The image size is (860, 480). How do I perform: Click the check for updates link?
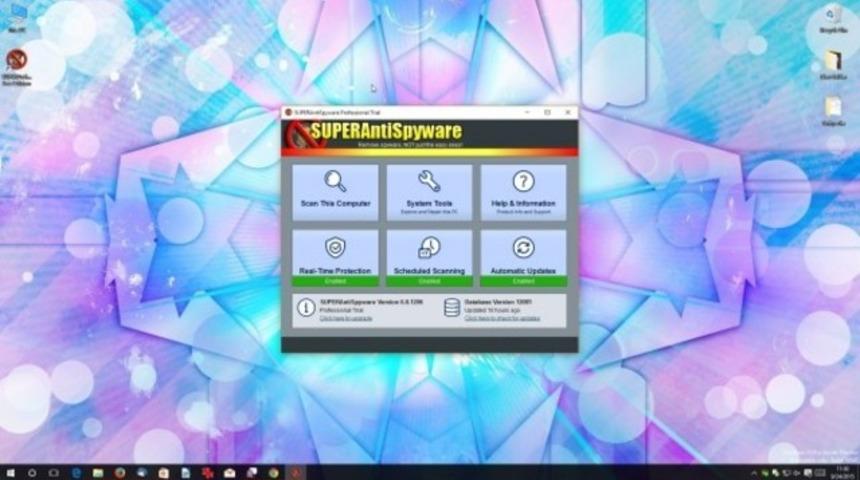tap(502, 318)
